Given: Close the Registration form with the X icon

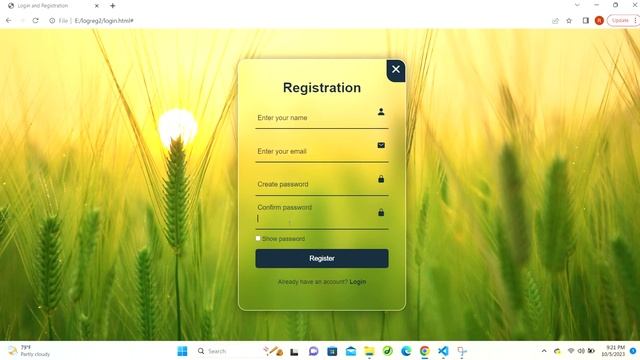Looking at the screenshot, I should point(396,70).
